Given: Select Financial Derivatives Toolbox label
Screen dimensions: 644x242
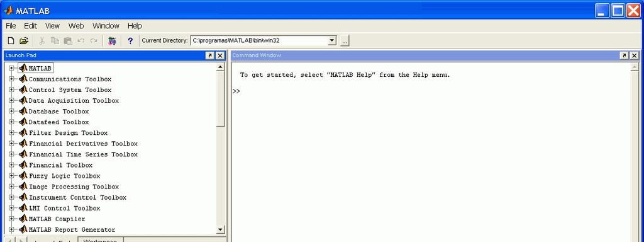Looking at the screenshot, I should point(84,143).
